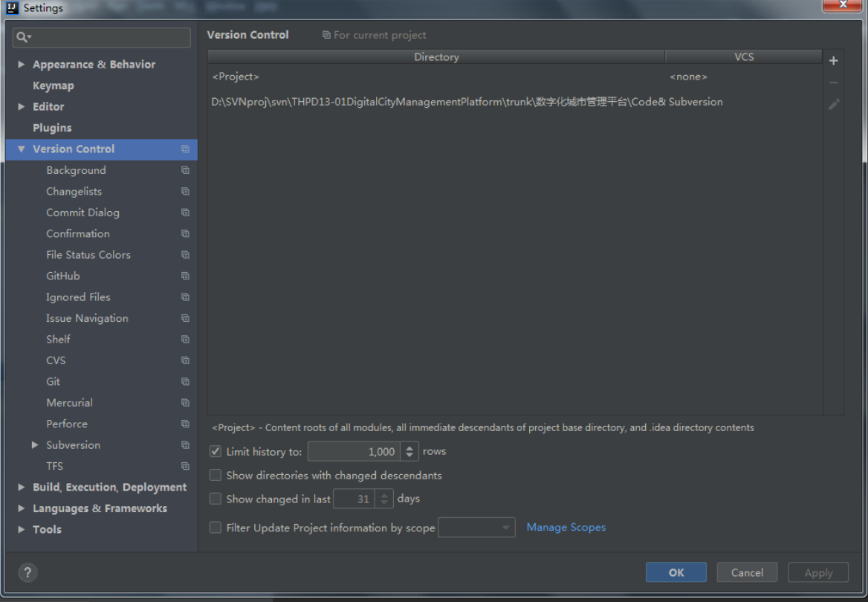
Task: Check 'Filter Update Project information by scope'
Action: [215, 528]
